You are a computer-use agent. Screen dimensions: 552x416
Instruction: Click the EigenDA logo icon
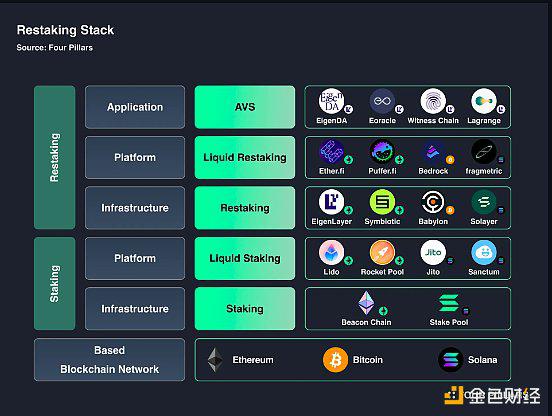pos(331,101)
